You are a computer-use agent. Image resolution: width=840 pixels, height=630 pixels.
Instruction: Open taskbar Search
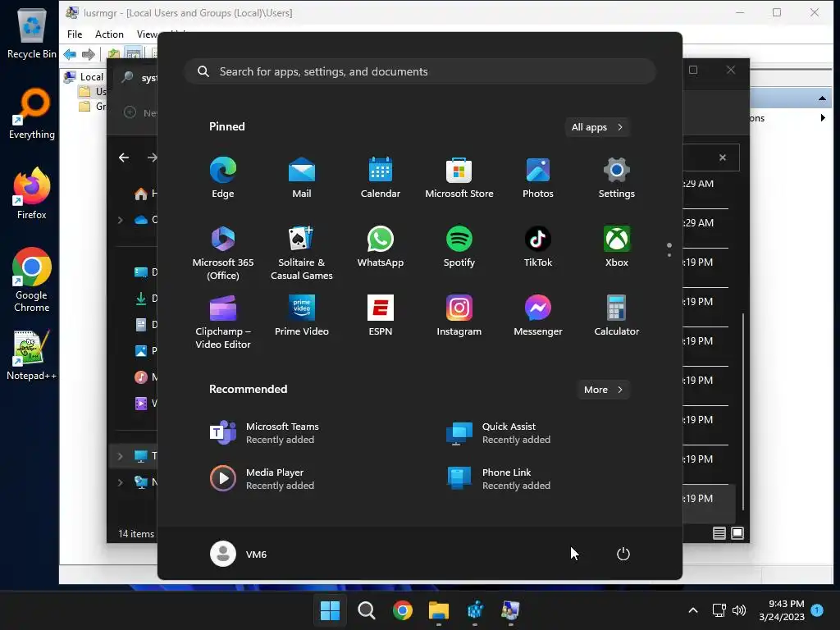pyautogui.click(x=367, y=610)
